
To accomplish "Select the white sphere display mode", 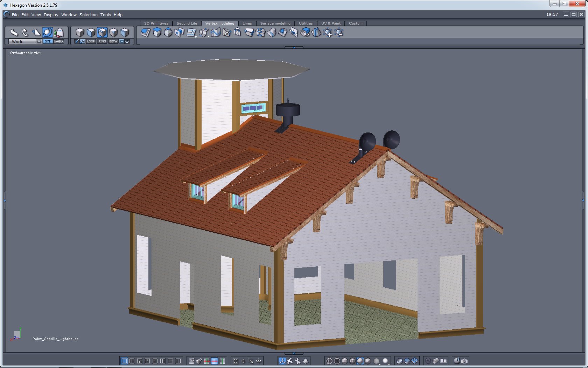I will click(x=385, y=361).
